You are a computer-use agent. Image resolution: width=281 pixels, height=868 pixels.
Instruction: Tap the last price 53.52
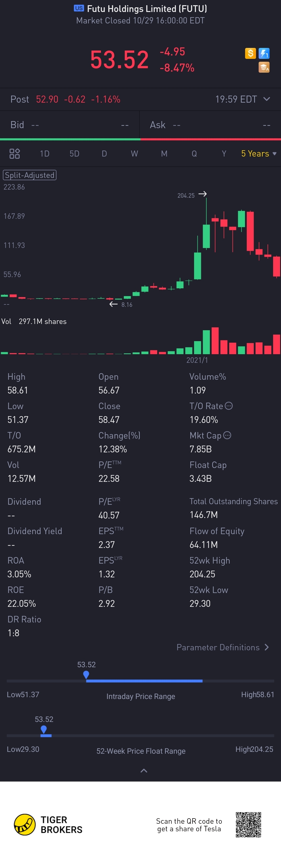[x=119, y=60]
